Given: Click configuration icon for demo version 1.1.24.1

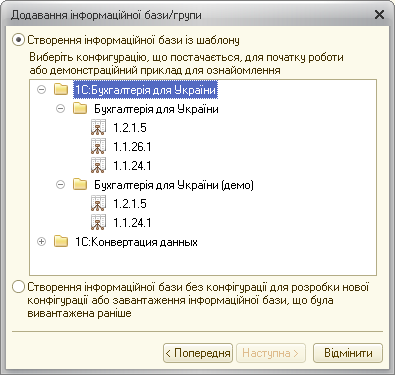Looking at the screenshot, I should [x=98, y=222].
